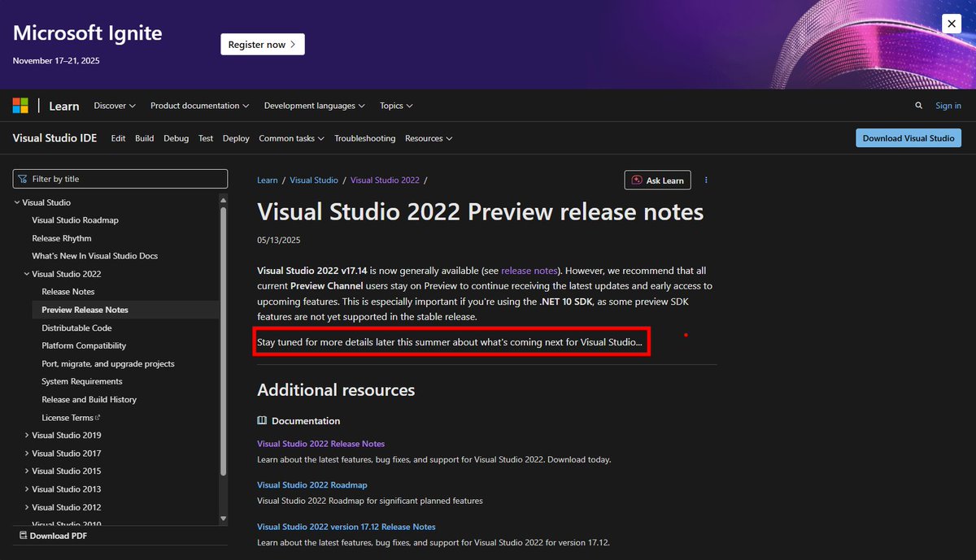Select the Debug menu item

[x=176, y=138]
